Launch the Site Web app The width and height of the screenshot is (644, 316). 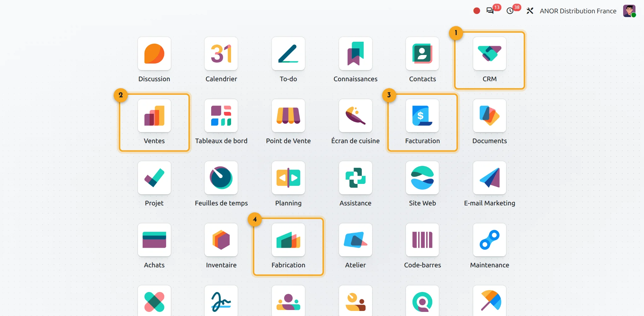coord(422,178)
